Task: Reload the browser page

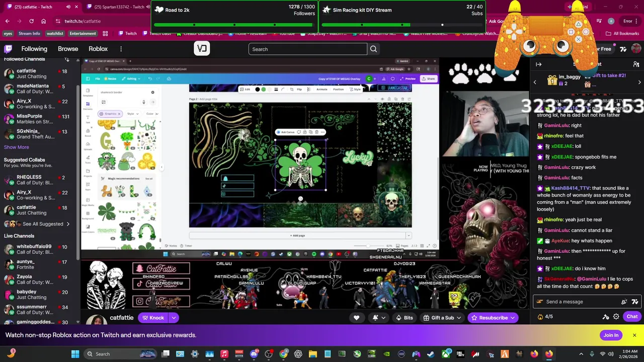Action: point(31,21)
